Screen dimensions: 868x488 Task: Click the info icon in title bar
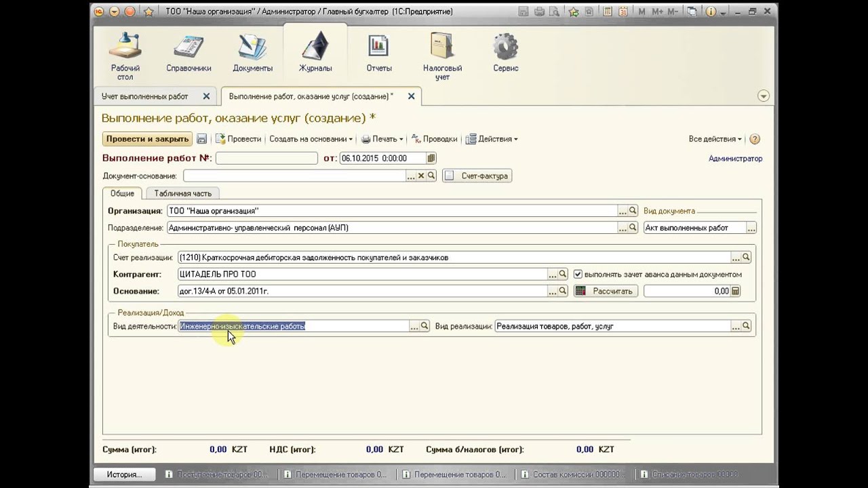[711, 12]
